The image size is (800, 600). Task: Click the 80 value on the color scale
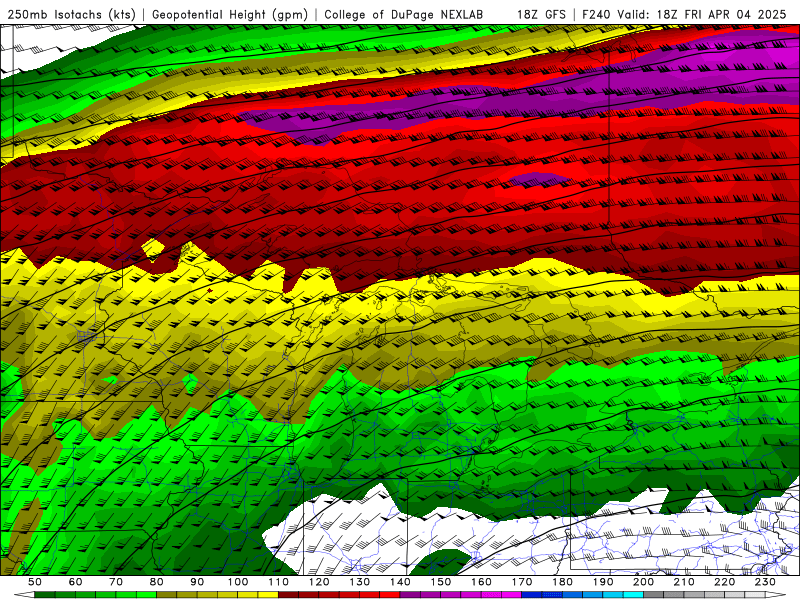[x=157, y=582]
